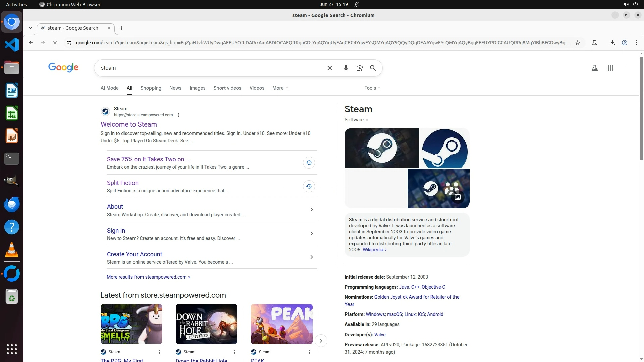This screenshot has width=644, height=362.
Task: Open the Welcome to Steam link
Action: [x=128, y=124]
